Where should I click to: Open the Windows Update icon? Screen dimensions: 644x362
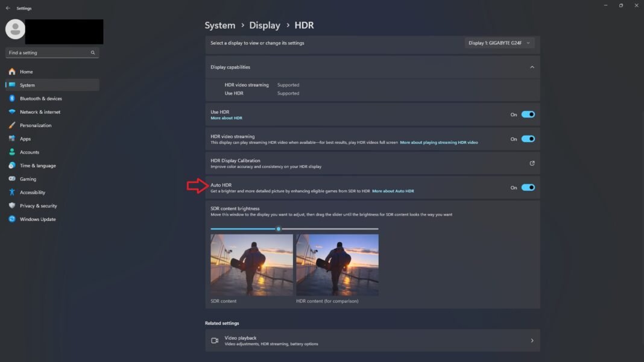pos(12,219)
